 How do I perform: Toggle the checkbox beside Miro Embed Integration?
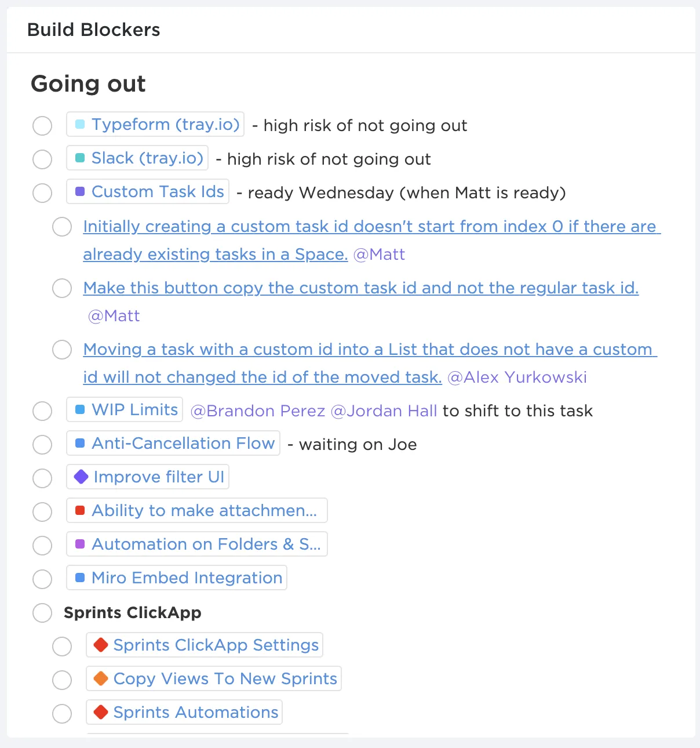click(42, 579)
